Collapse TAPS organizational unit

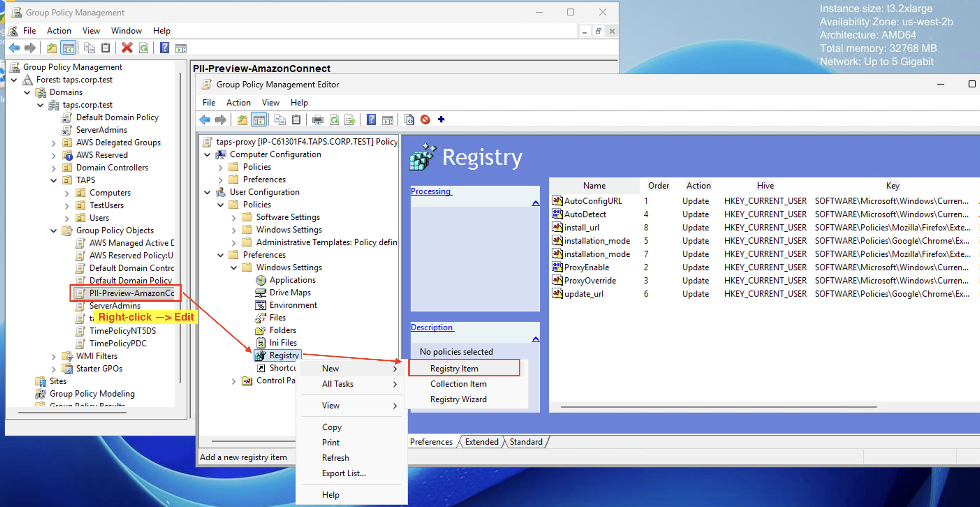(x=54, y=180)
